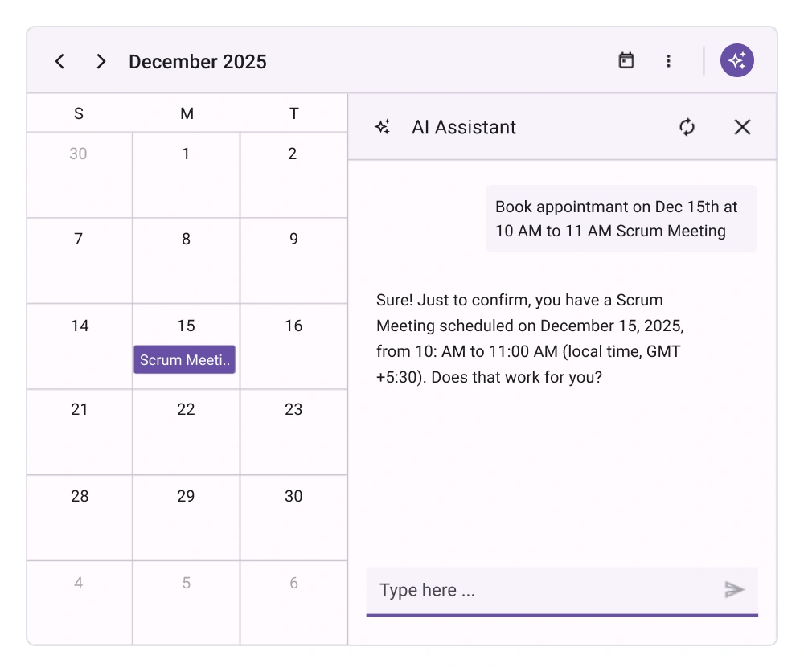
Task: Click the user message bubble about booking appointment
Action: pos(621,219)
